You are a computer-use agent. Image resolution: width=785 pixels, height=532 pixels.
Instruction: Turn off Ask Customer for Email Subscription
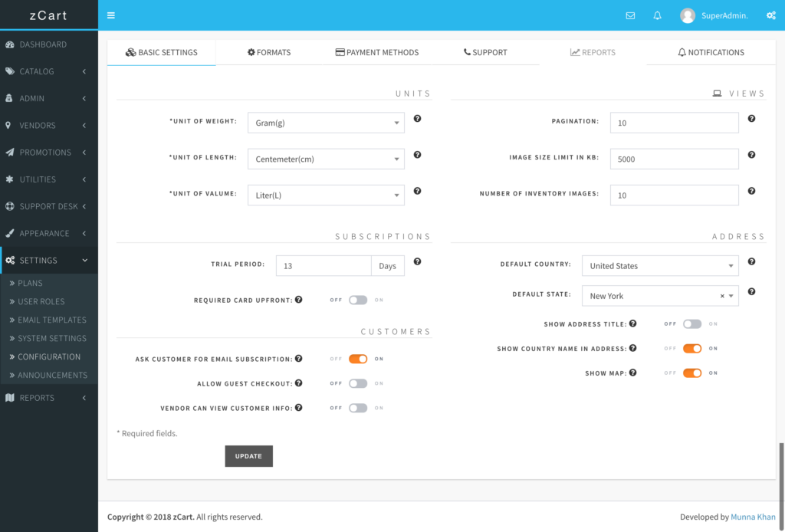coord(358,359)
